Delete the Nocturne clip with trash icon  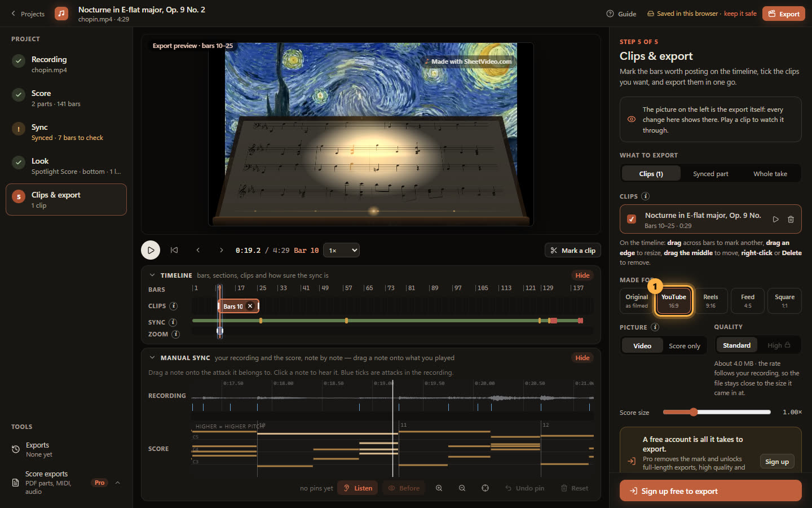791,219
